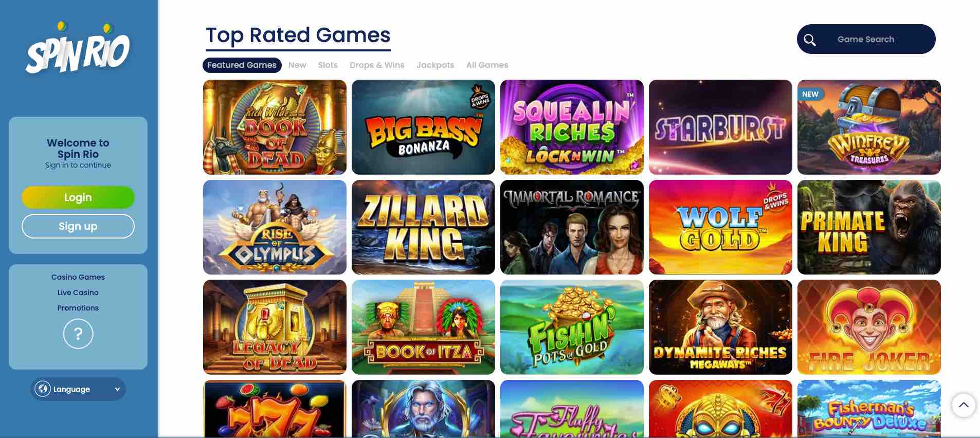Click the magnifying glass search icon
Viewport: 980px width, 438px height.
(x=810, y=40)
